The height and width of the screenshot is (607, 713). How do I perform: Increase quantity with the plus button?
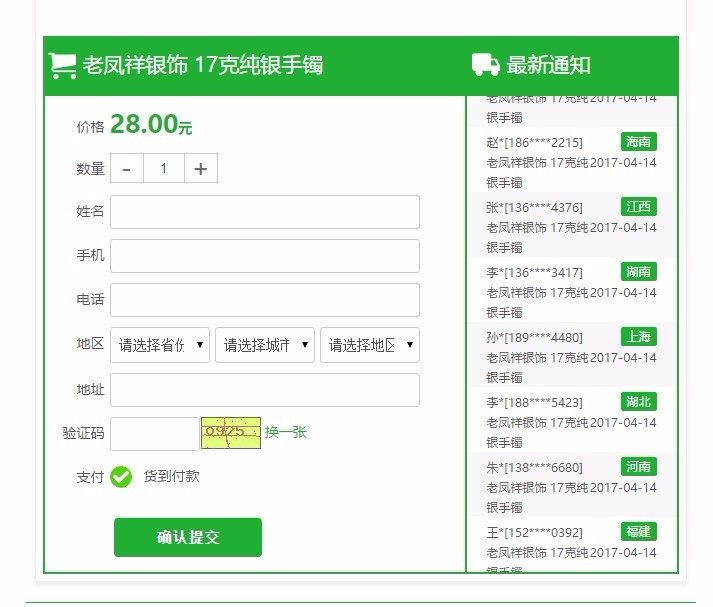tap(201, 169)
